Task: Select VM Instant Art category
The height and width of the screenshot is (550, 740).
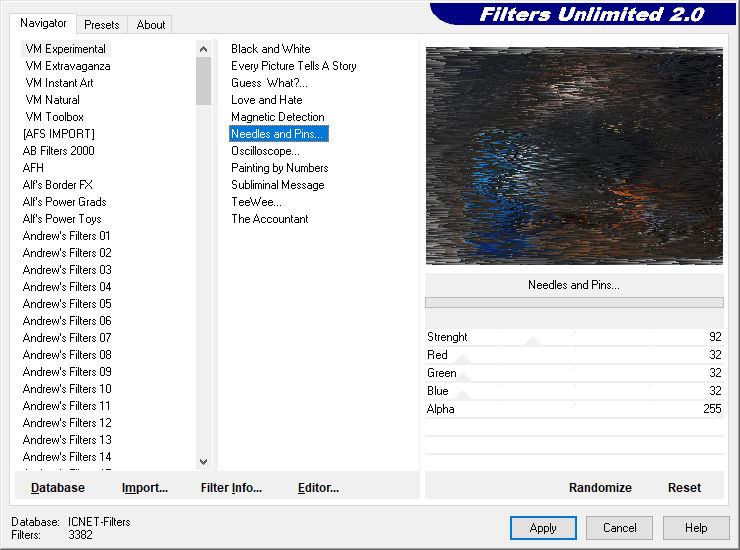Action: tap(59, 83)
